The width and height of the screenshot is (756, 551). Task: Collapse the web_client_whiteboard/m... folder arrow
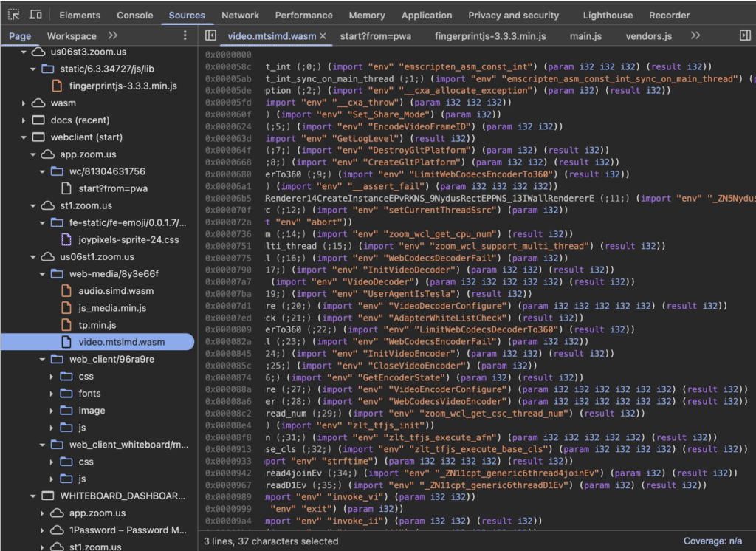coord(42,445)
